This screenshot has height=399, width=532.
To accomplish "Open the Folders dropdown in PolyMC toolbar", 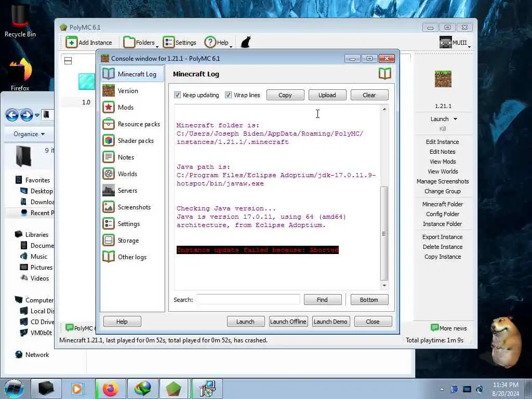I will (x=140, y=43).
